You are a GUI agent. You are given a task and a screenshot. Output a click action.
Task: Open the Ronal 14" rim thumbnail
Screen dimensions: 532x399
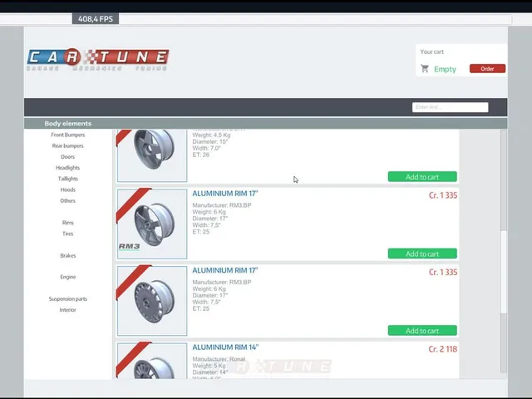click(152, 361)
